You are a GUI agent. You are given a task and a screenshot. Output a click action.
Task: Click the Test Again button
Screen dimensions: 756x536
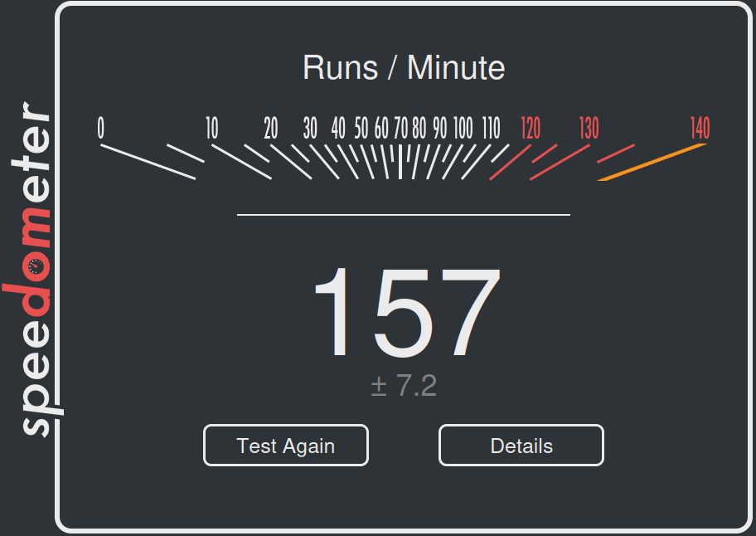click(286, 446)
